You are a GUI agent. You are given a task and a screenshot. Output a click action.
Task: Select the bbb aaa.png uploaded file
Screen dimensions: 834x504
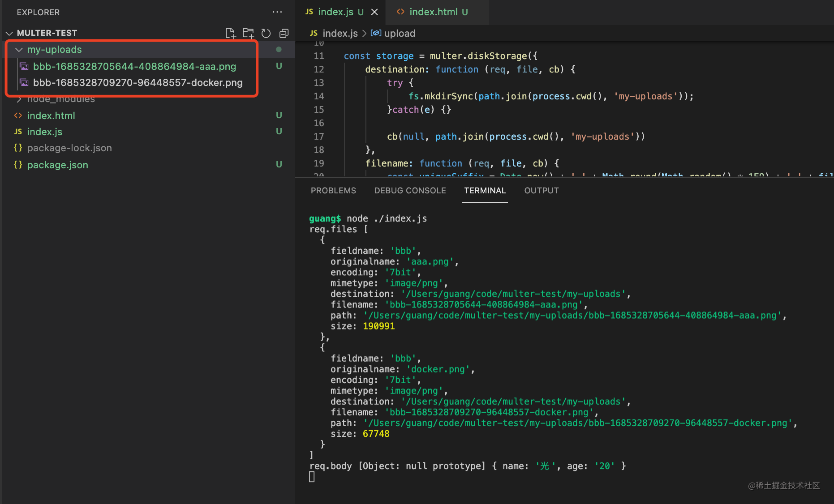(x=134, y=66)
